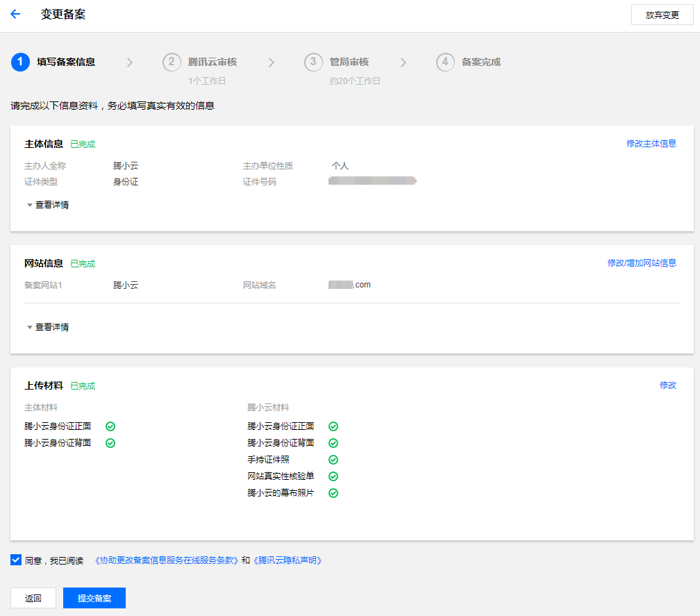The height and width of the screenshot is (616, 700).
Task: Click check icon beside 主体材料 腾小云身份证背面
Action: 110,443
